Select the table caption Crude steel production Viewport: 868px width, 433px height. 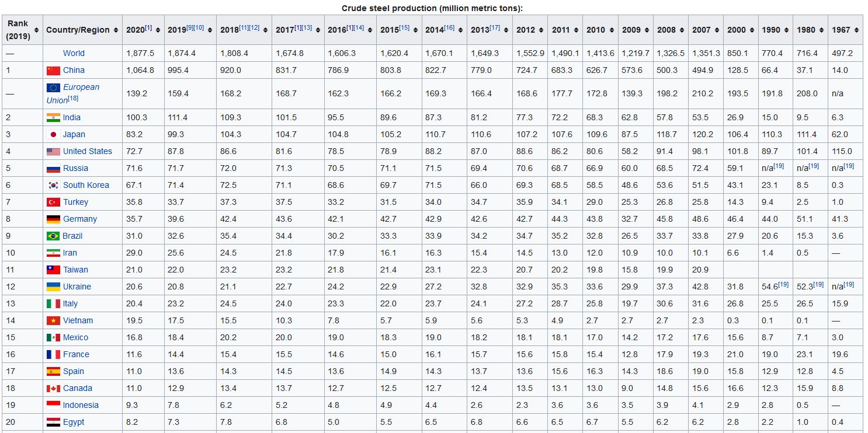432,8
